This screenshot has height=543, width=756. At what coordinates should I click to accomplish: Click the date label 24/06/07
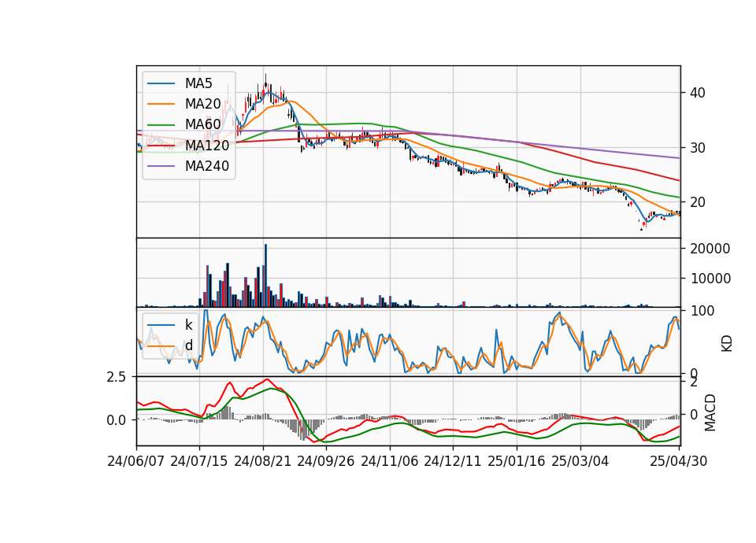coord(136,461)
